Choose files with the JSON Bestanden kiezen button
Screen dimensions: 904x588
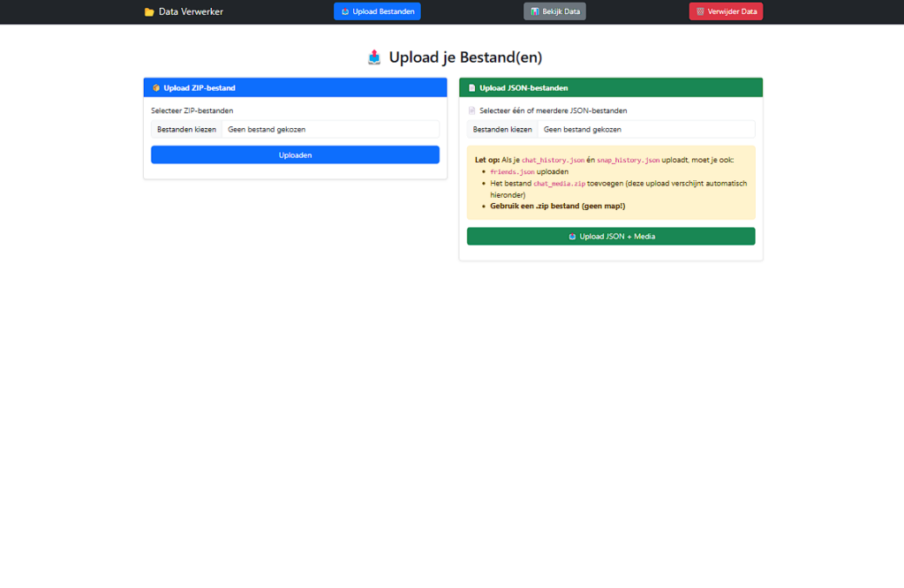pyautogui.click(x=502, y=130)
